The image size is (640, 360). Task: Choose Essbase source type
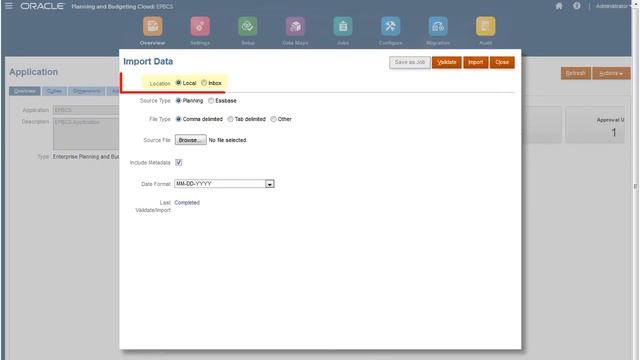pyautogui.click(x=211, y=100)
